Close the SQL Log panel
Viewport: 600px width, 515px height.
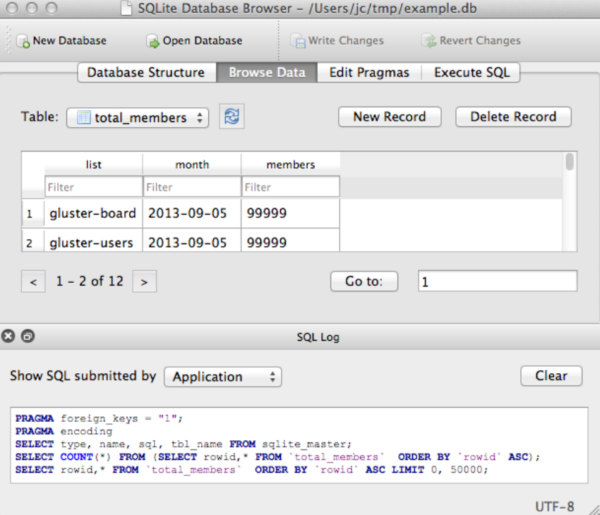[9, 337]
